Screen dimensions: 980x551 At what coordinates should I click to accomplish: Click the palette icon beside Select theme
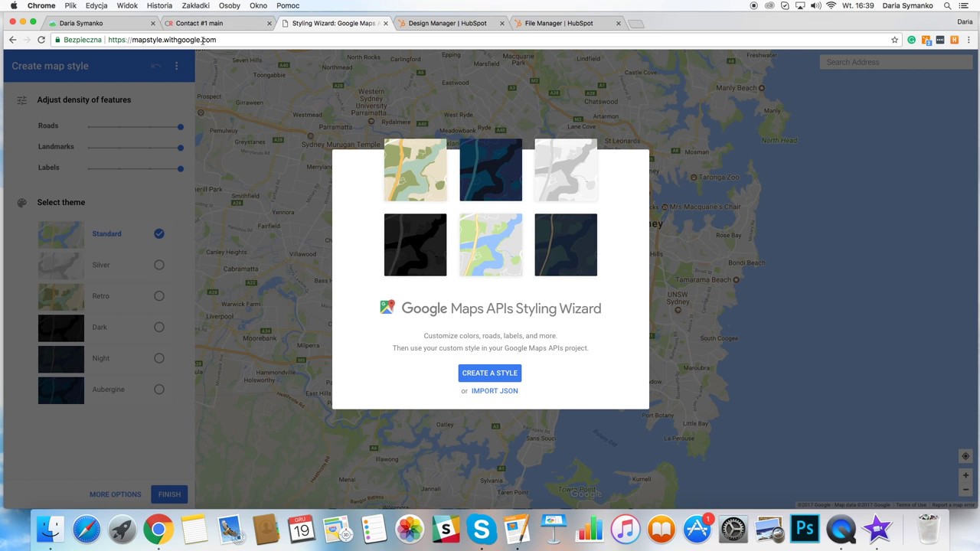(x=22, y=203)
